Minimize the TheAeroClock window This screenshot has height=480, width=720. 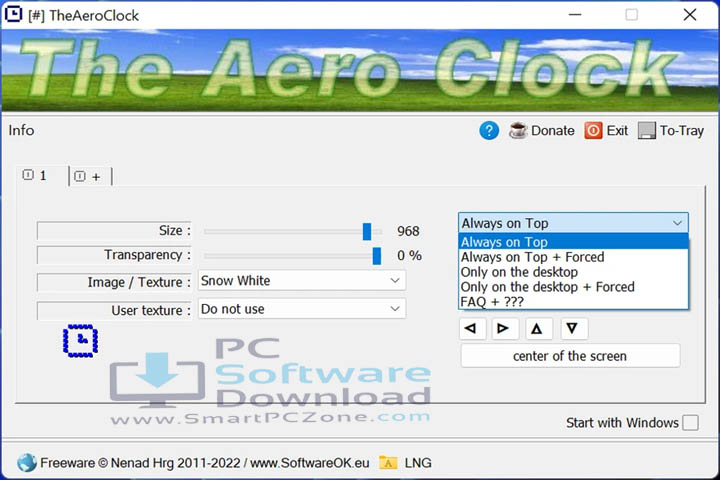click(575, 15)
